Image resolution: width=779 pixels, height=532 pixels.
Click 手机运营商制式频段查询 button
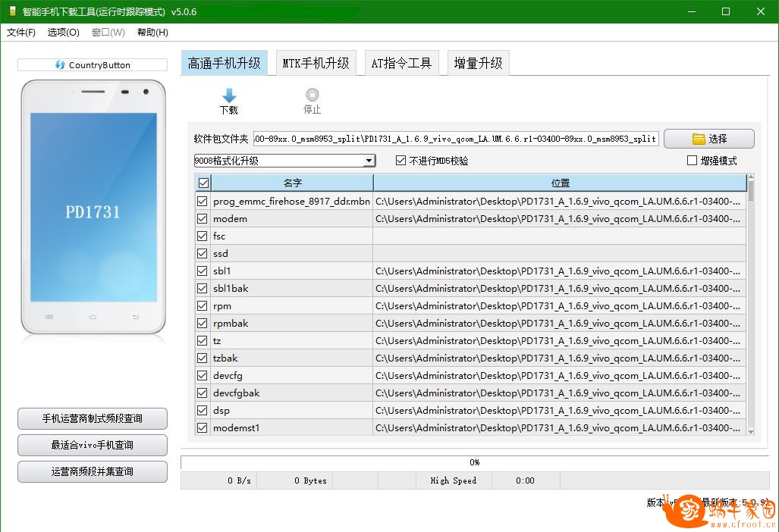click(93, 418)
